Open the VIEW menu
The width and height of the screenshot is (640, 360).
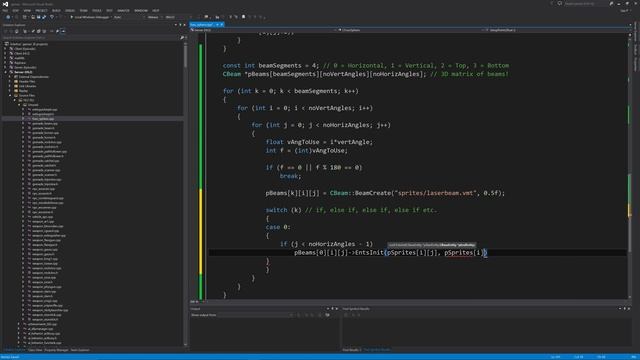27,11
